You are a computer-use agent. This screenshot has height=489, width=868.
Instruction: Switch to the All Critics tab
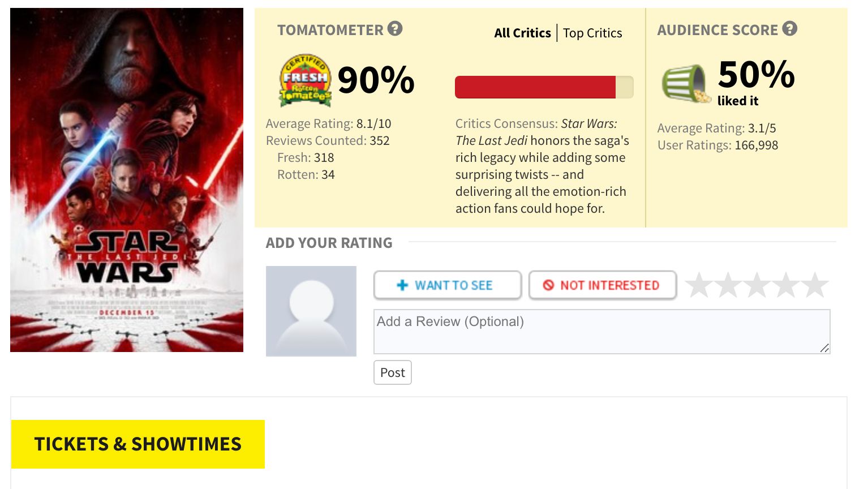click(522, 33)
